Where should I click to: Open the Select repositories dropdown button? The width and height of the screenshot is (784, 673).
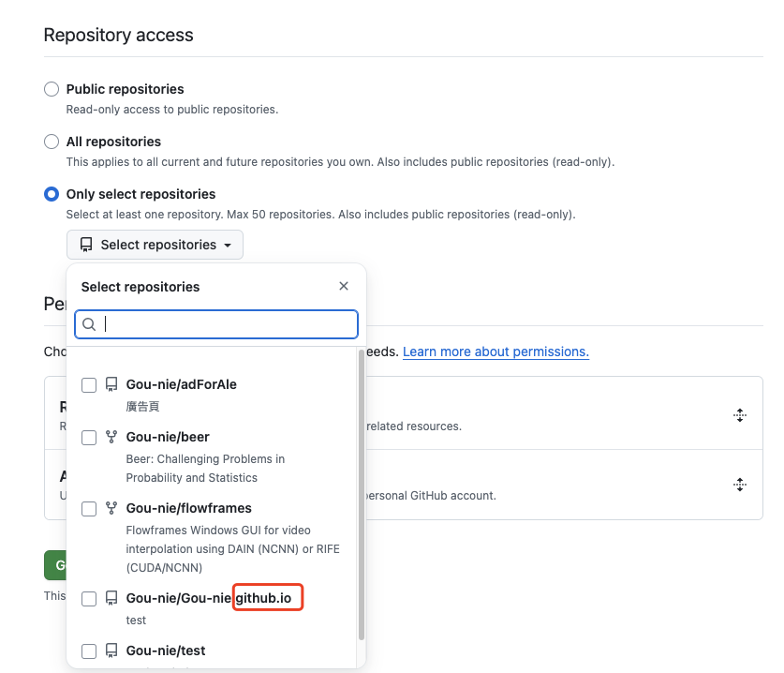pos(155,245)
